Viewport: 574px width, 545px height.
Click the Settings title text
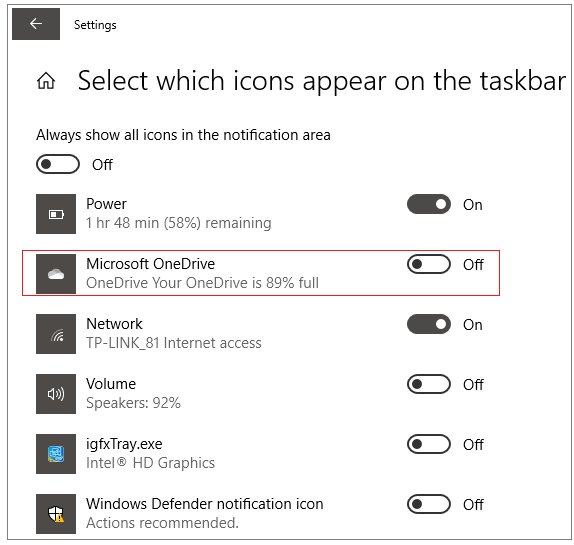pyautogui.click(x=95, y=25)
